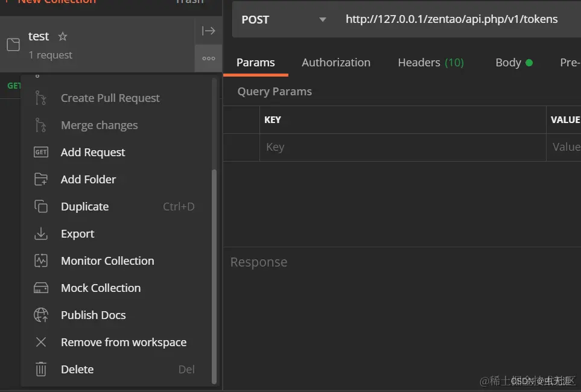Switch to the Authorization tab
Screen dimensions: 581x392
pos(336,63)
